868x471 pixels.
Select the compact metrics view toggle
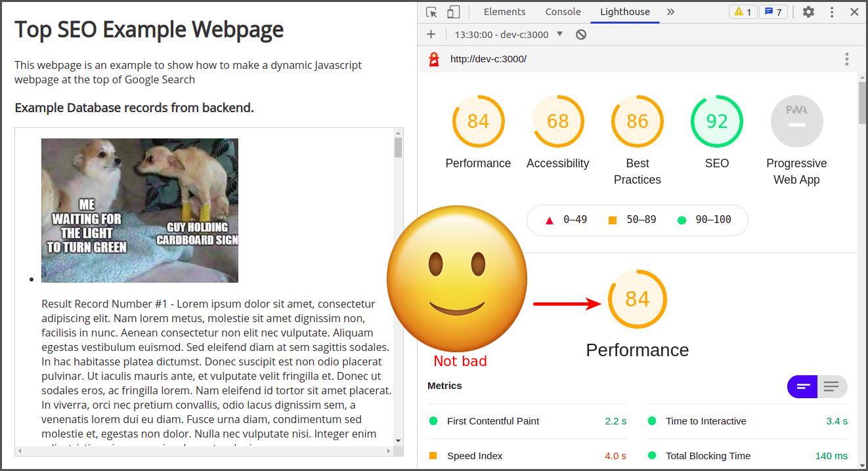pyautogui.click(x=802, y=386)
